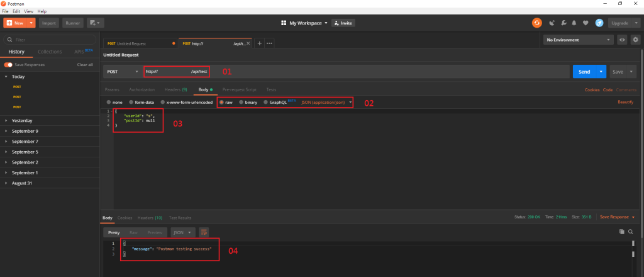644x277 pixels.
Task: Collapse the Today history group
Action: [x=6, y=76]
